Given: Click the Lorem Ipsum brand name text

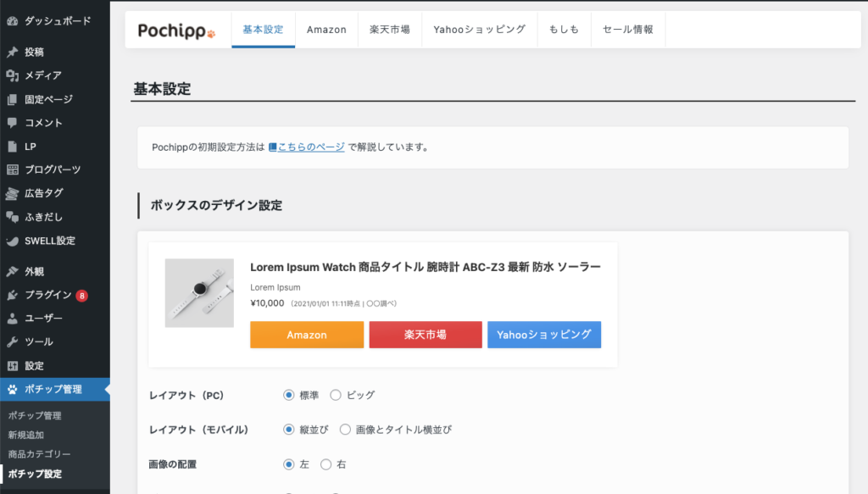Looking at the screenshot, I should [275, 287].
